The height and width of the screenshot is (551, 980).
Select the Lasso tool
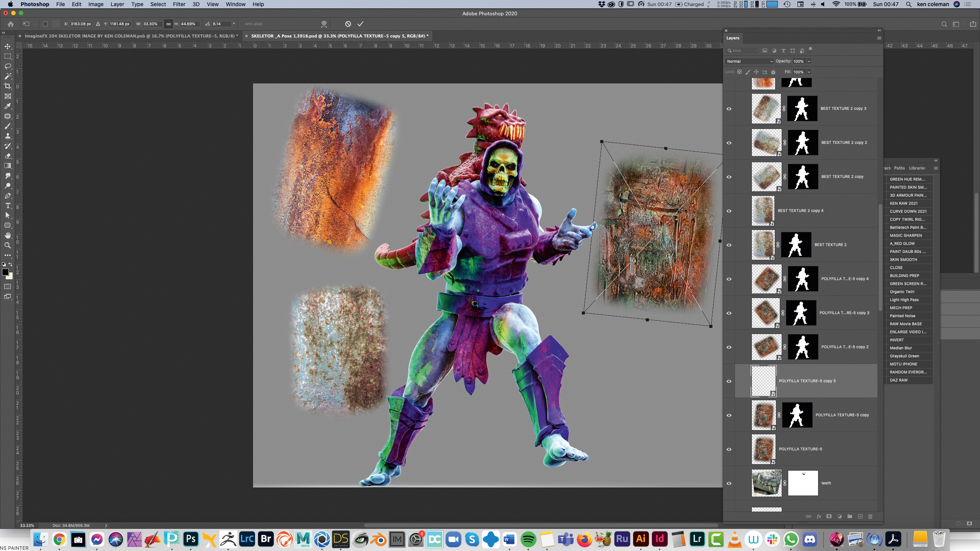click(x=8, y=66)
